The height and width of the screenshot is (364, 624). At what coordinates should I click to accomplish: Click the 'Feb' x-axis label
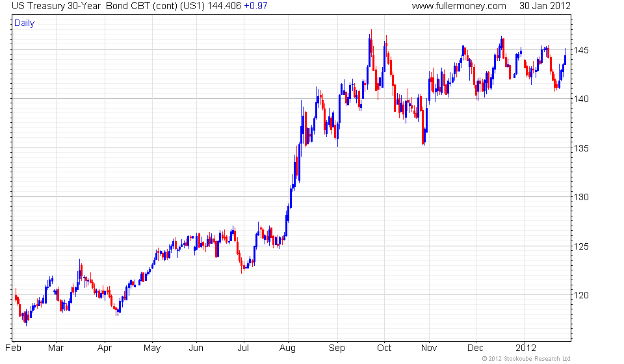click(x=13, y=348)
